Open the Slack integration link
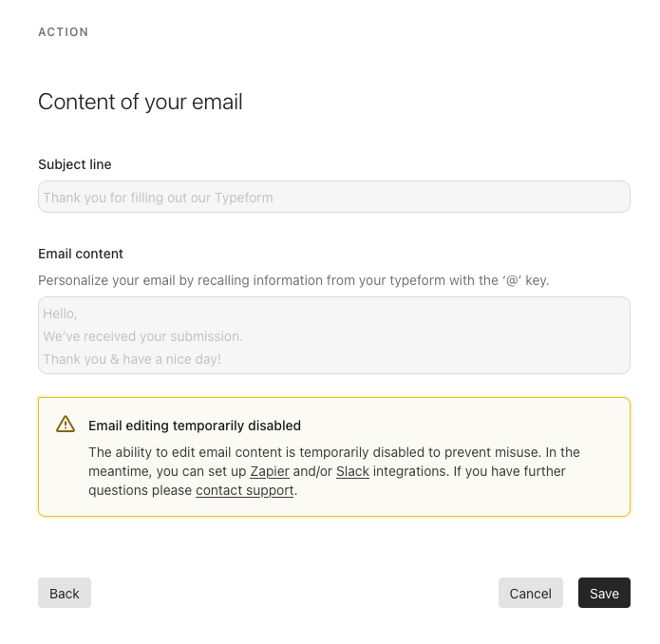This screenshot has width=660, height=644. point(352,471)
